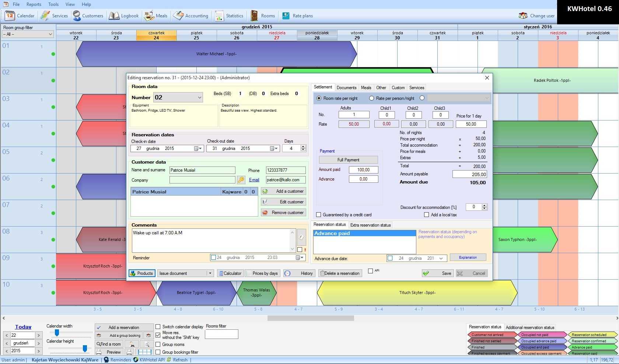
Task: Switch to the Documents tab
Action: [346, 88]
